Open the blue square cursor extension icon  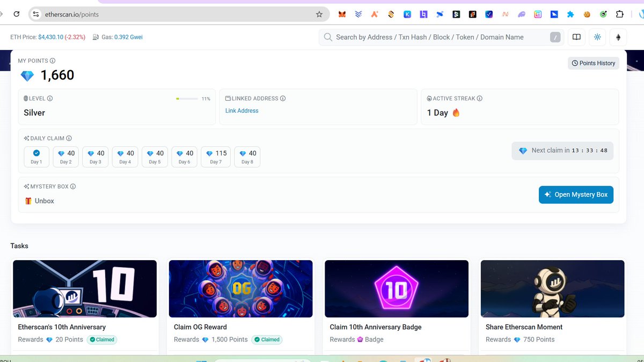click(x=554, y=14)
